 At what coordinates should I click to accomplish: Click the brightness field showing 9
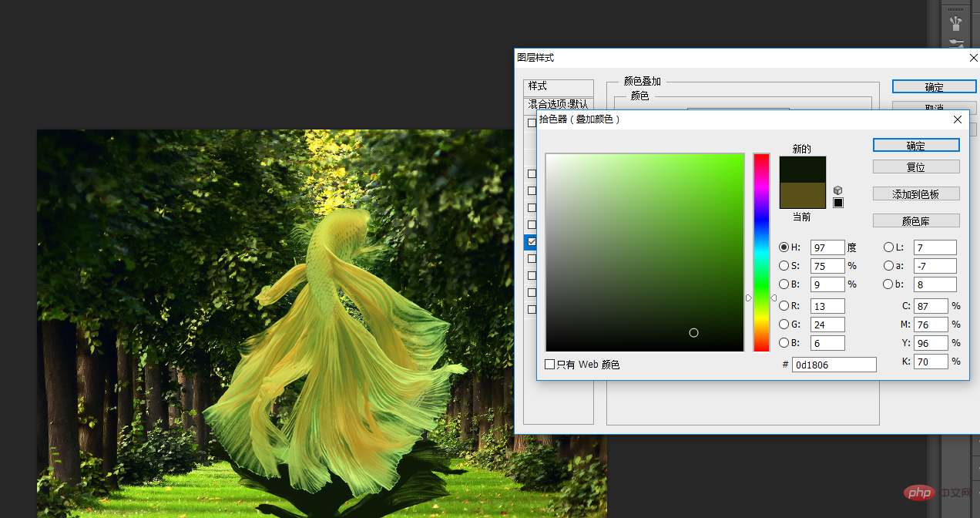click(827, 284)
